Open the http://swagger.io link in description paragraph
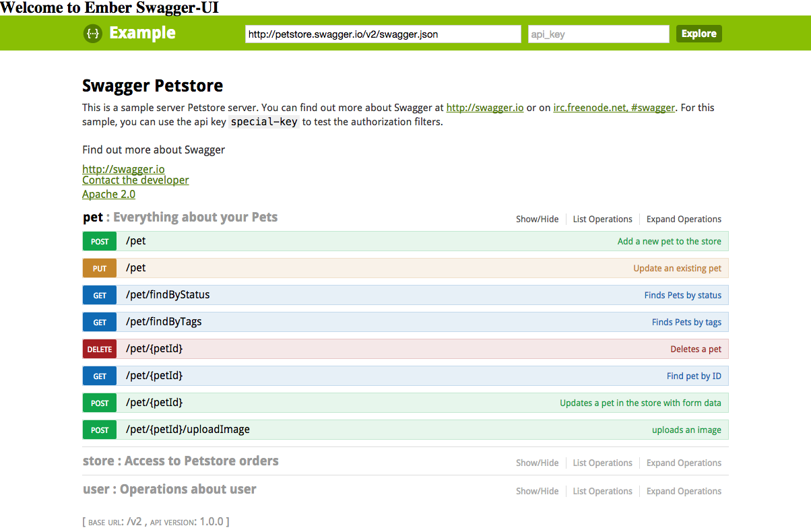This screenshot has height=532, width=811. click(485, 108)
